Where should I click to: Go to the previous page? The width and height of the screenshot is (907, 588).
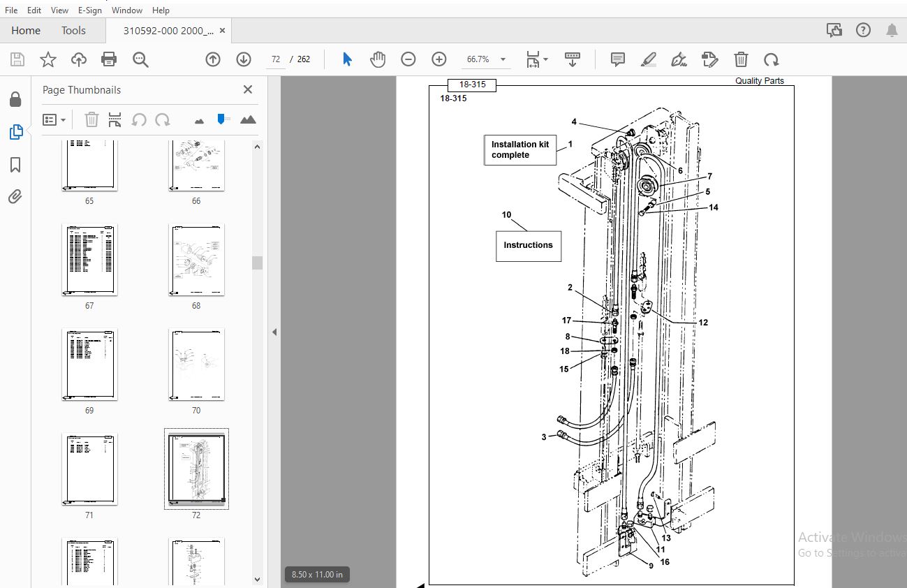(x=213, y=59)
